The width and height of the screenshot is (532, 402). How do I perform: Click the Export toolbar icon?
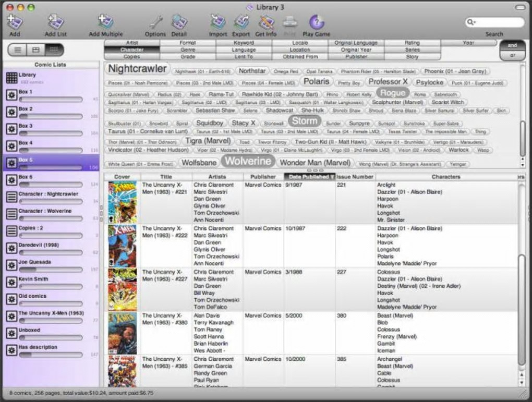pos(241,22)
